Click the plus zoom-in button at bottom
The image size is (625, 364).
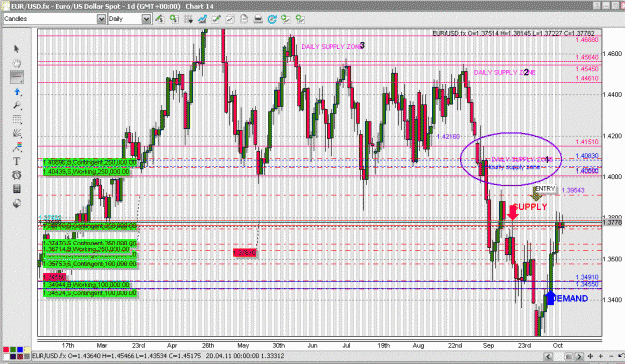pyautogui.click(x=601, y=356)
